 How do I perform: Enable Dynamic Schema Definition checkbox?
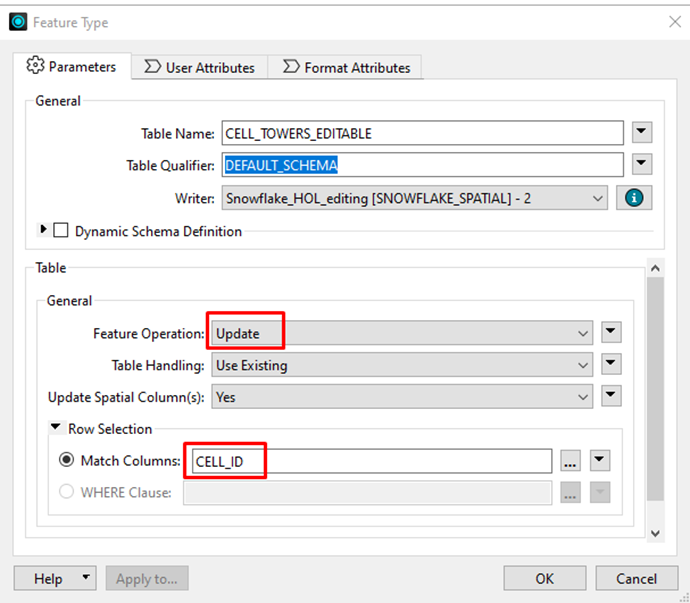(x=62, y=231)
